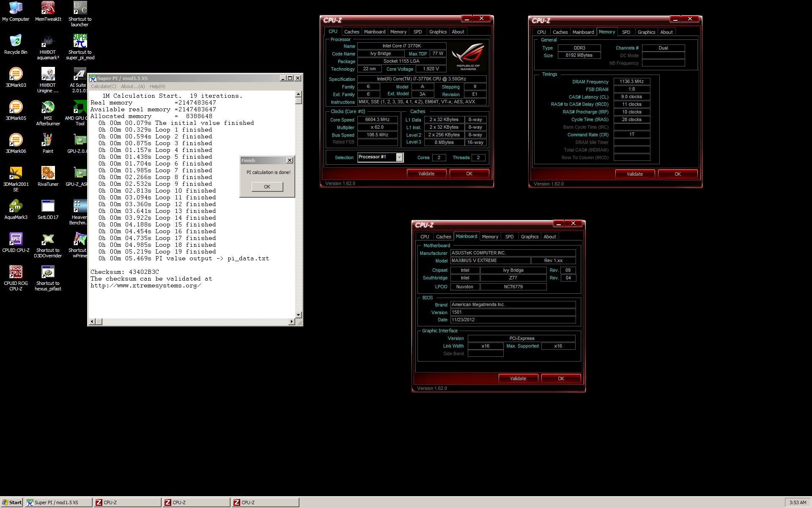Select the first CPU-Z taskbar button
This screenshot has width=812, height=508.
click(x=127, y=502)
